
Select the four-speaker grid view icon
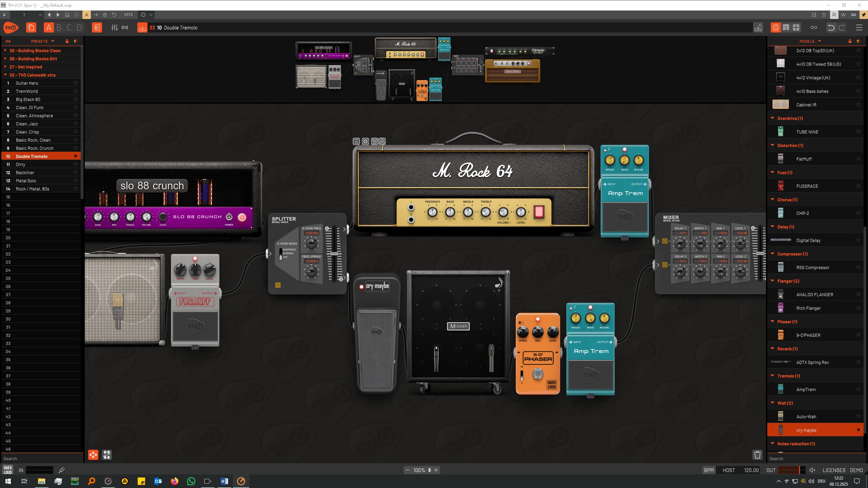point(796,27)
